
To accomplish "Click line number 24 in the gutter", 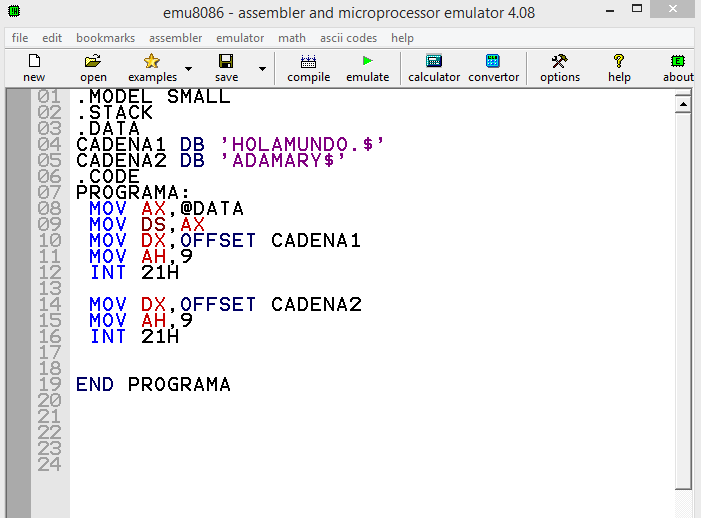I will tap(49, 465).
